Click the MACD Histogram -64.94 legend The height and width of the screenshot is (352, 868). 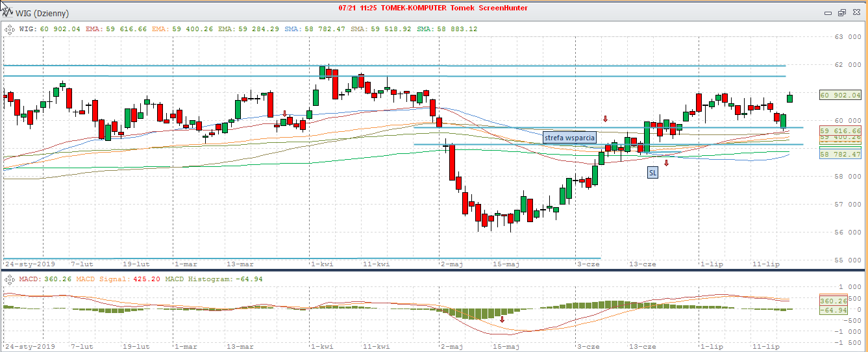point(209,279)
